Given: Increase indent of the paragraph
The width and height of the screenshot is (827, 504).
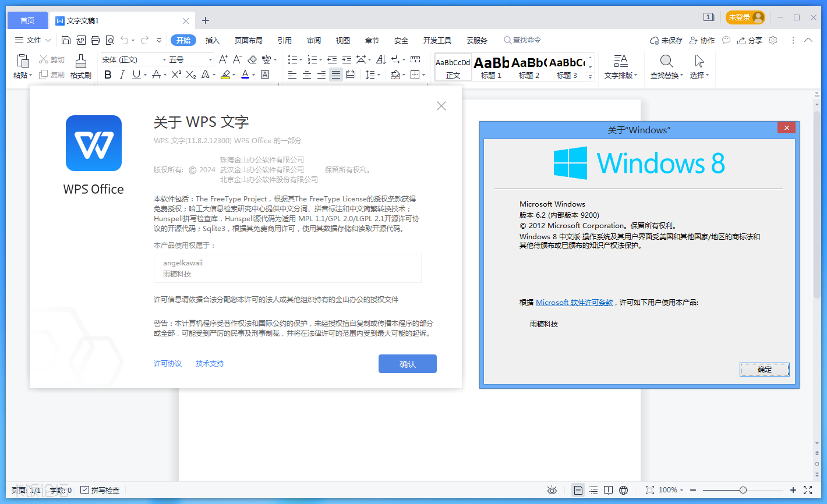Looking at the screenshot, I should pyautogui.click(x=347, y=59).
